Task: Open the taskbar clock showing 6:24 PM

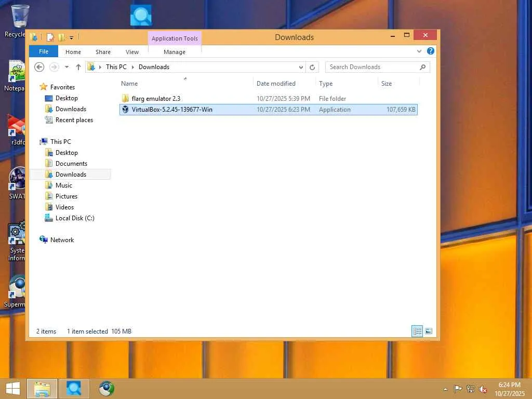Action: (509, 389)
